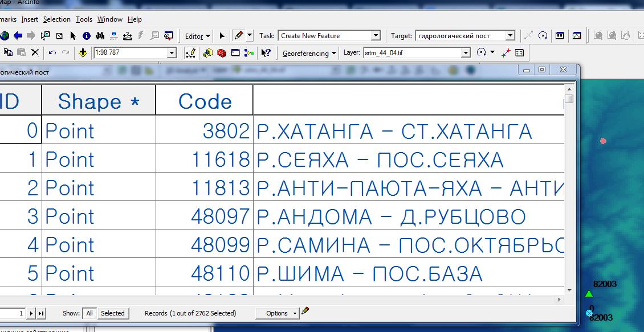Open the Viewer window magnifier icon
The height and width of the screenshot is (332, 644).
168,36
